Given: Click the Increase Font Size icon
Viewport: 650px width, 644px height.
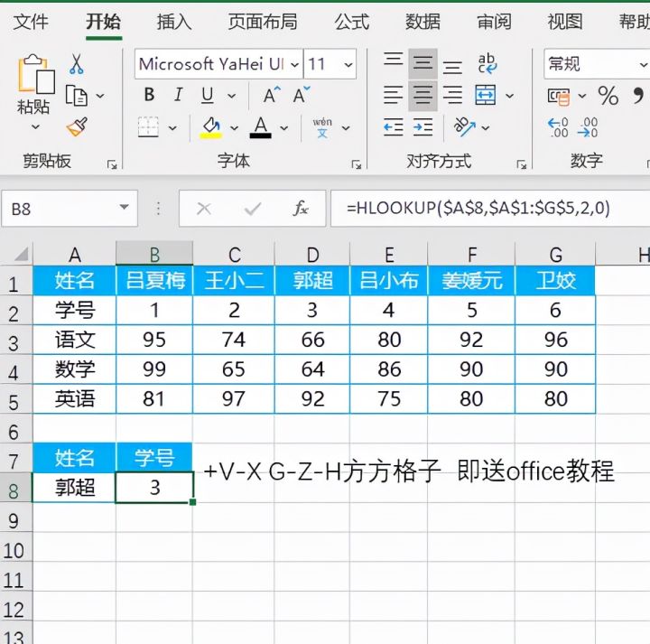Looking at the screenshot, I should (271, 96).
